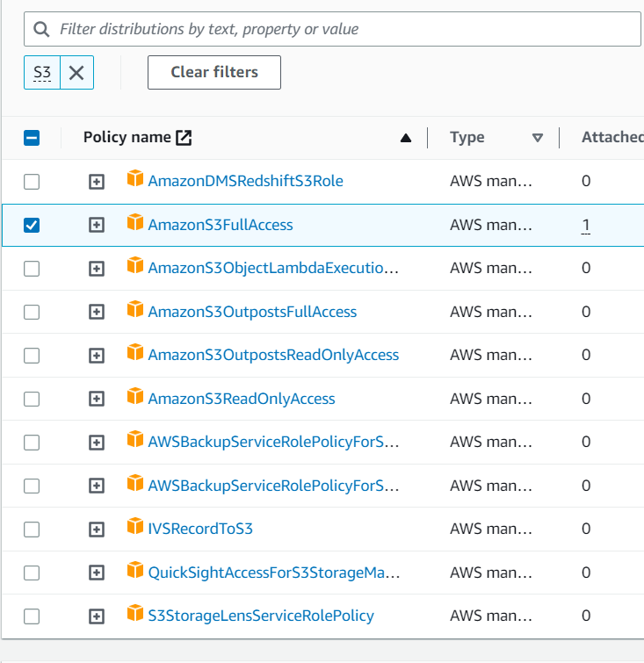Click the policy icon for AmazonS3ReadOnlyAccess

point(135,396)
